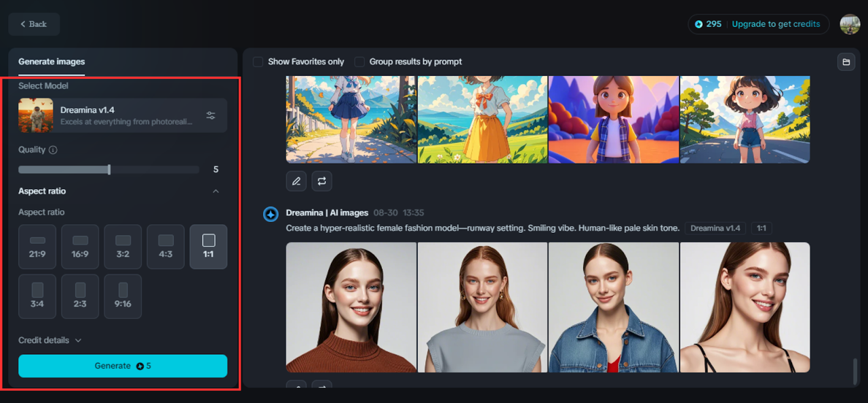Switch to the Generate images tab

coord(52,62)
